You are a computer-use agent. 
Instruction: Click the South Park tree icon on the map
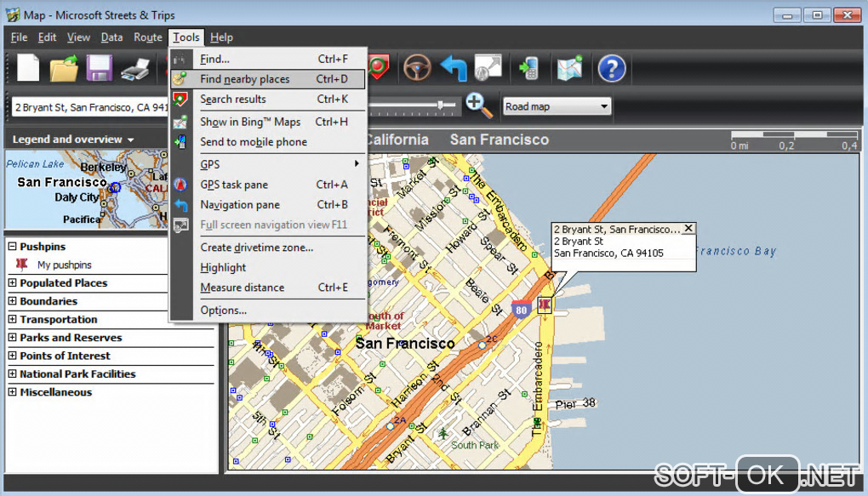(x=443, y=433)
